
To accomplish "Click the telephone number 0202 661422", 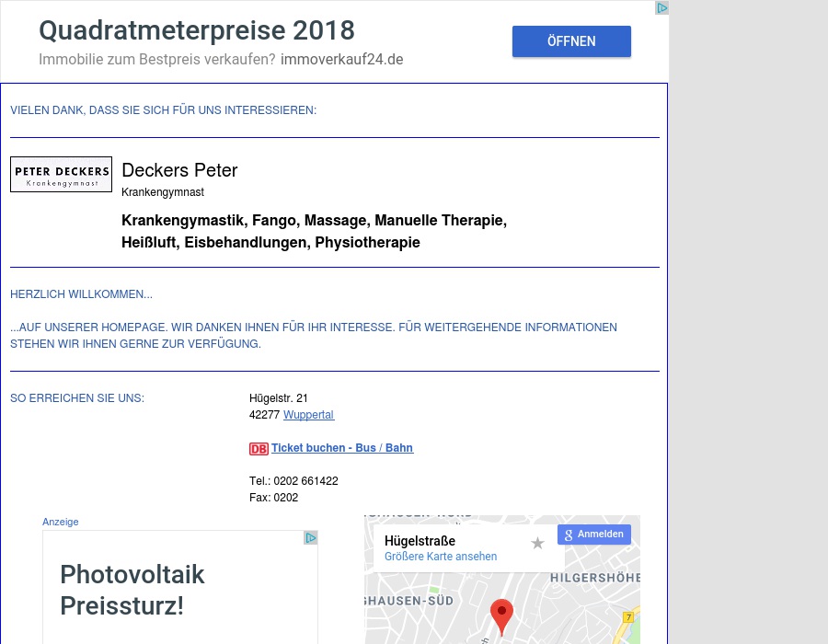I will point(305,481).
